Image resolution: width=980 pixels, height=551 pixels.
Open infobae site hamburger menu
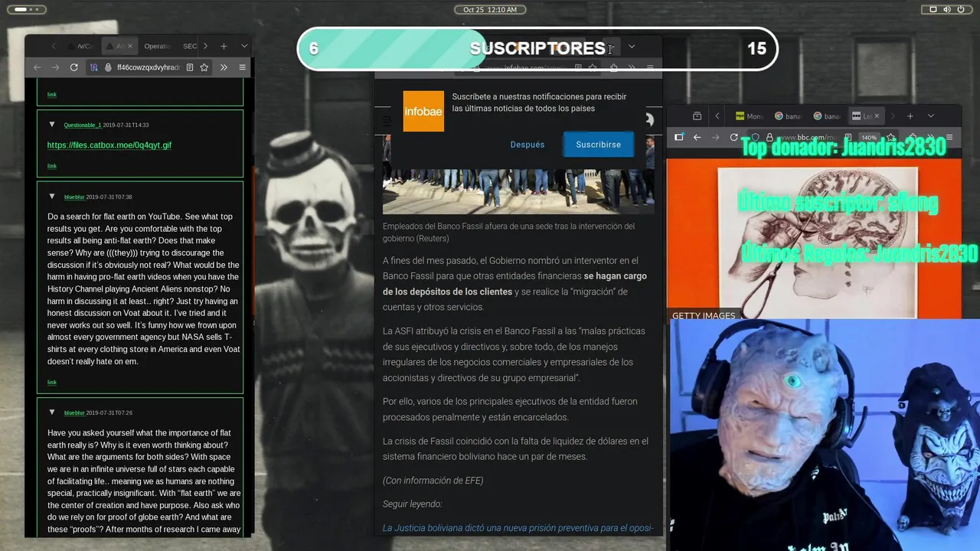pyautogui.click(x=387, y=120)
